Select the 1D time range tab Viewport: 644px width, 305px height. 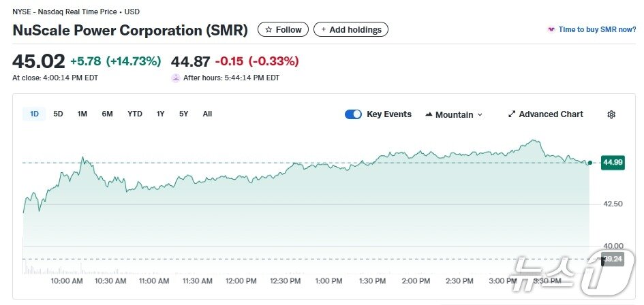35,114
